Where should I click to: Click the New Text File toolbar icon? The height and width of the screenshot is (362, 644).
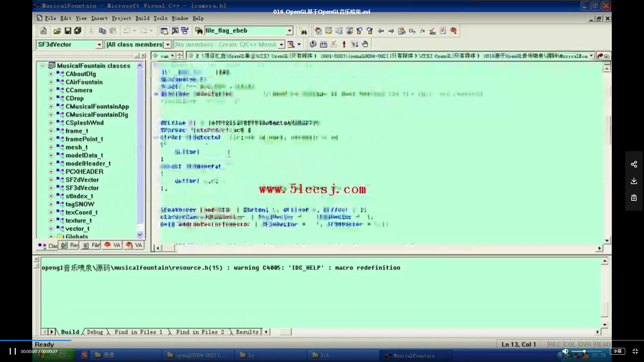(43, 31)
